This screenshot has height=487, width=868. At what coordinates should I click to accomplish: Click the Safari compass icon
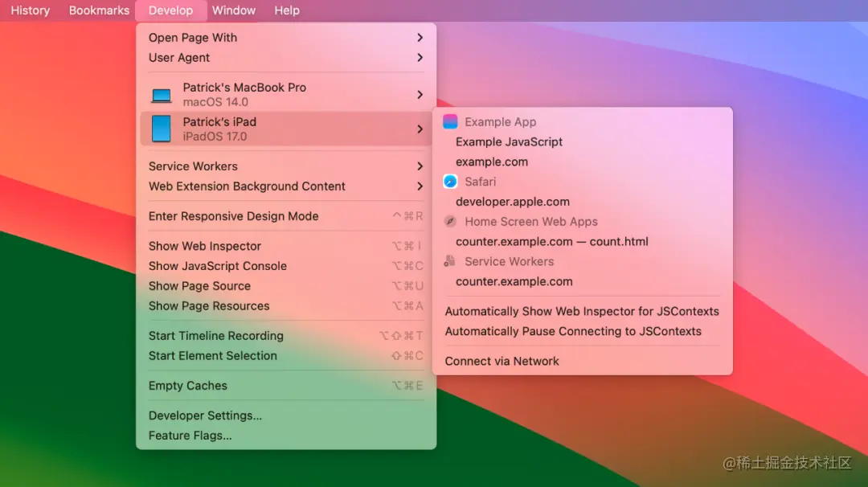click(x=450, y=182)
